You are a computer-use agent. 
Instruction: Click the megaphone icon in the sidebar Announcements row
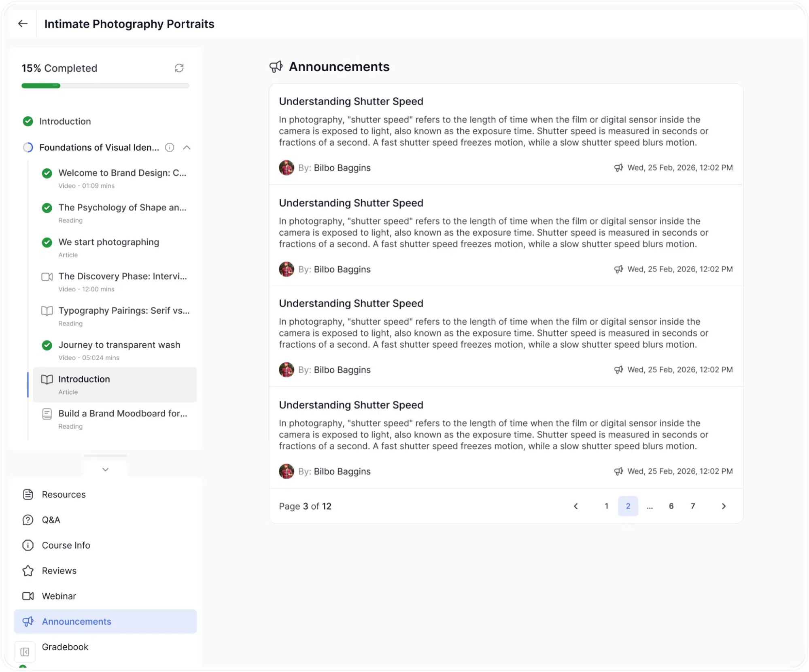point(28,622)
